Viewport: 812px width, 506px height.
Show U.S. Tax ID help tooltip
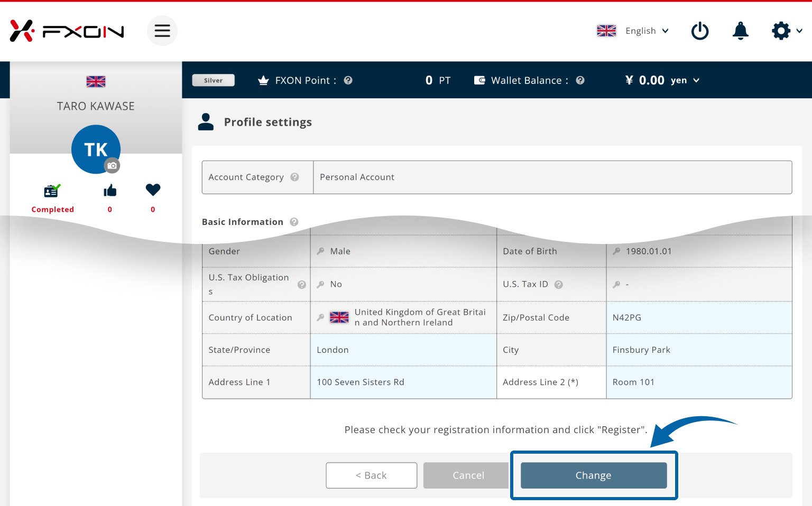click(x=558, y=284)
